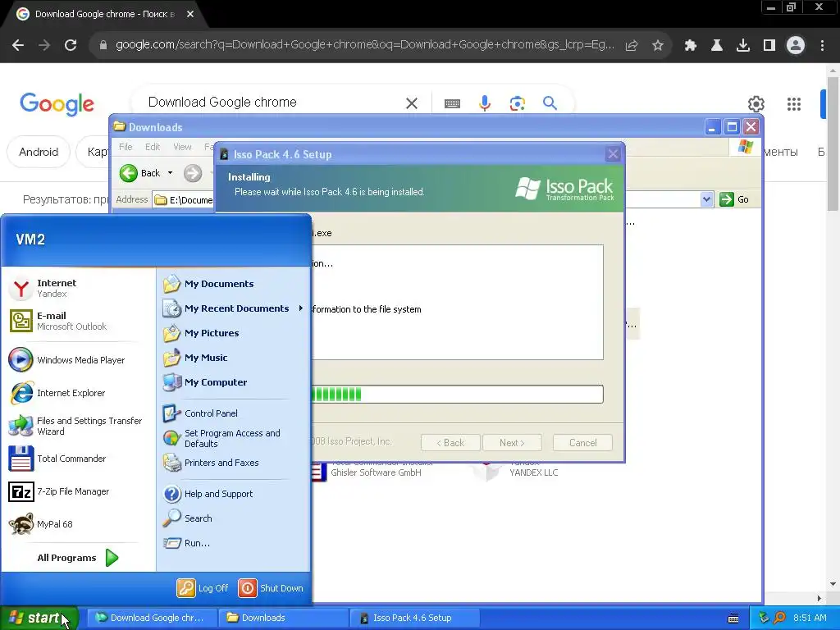This screenshot has width=840, height=630.
Task: Click the keyboard icon in taskbar tray
Action: click(733, 619)
